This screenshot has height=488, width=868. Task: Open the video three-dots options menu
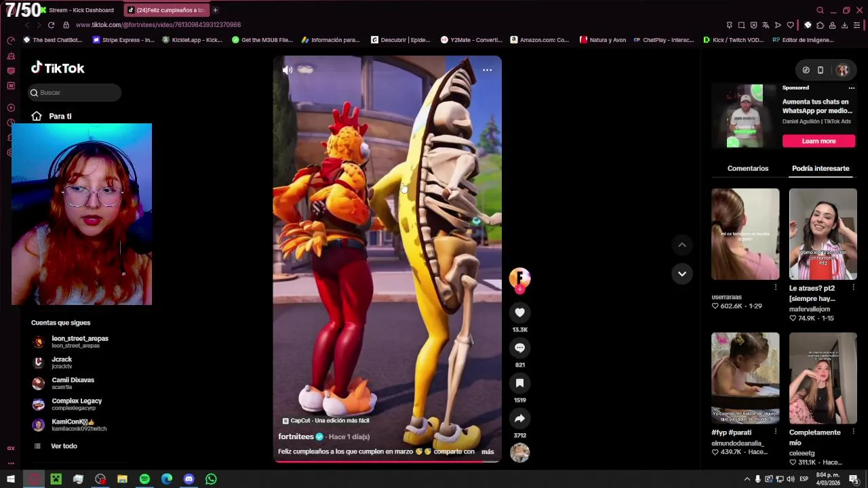coord(487,70)
